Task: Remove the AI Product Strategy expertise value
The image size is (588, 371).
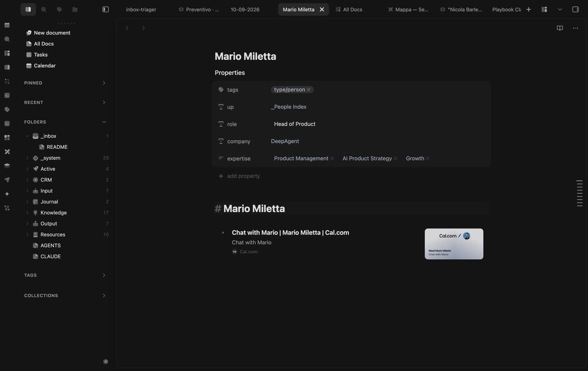Action: [396, 158]
